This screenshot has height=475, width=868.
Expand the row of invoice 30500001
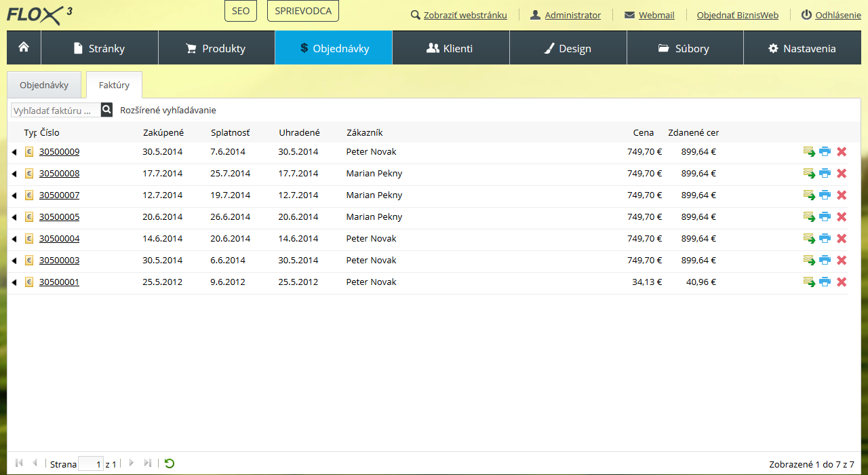tap(14, 282)
